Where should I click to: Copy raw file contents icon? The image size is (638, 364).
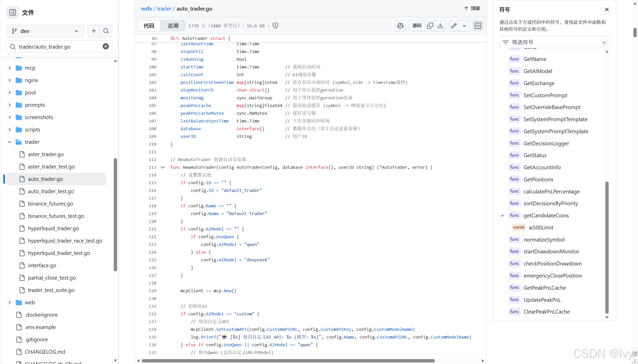pyautogui.click(x=430, y=26)
